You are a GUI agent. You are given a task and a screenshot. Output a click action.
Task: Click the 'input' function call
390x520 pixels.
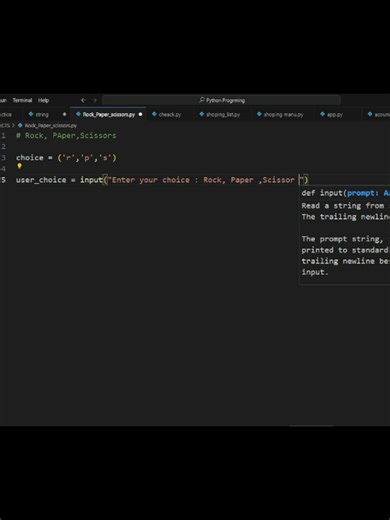tap(91, 180)
